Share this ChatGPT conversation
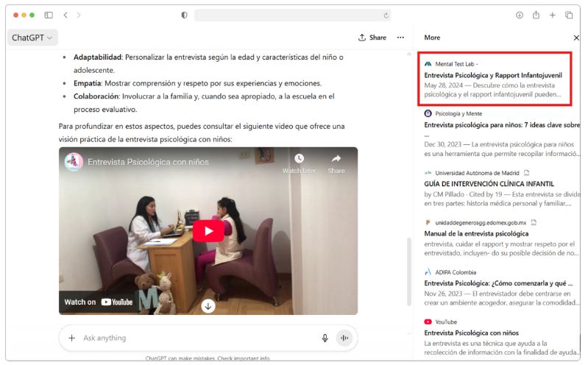Screen dimensions: 588x365 click(372, 38)
